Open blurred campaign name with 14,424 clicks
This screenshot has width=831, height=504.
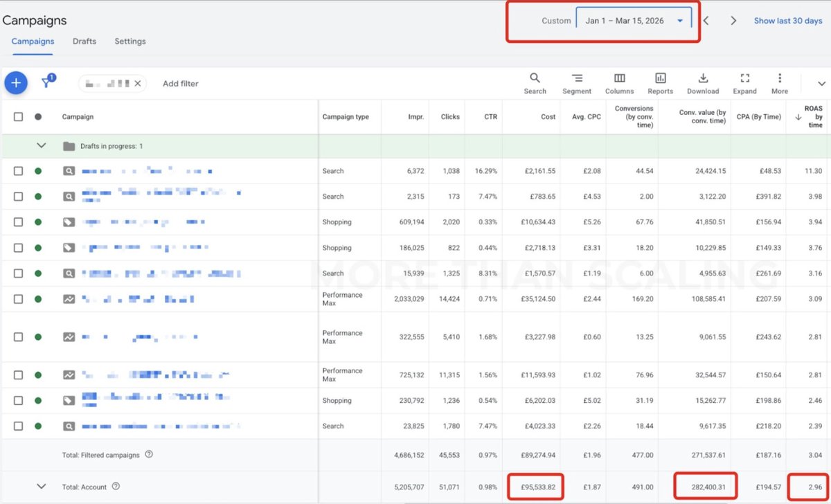click(138, 299)
